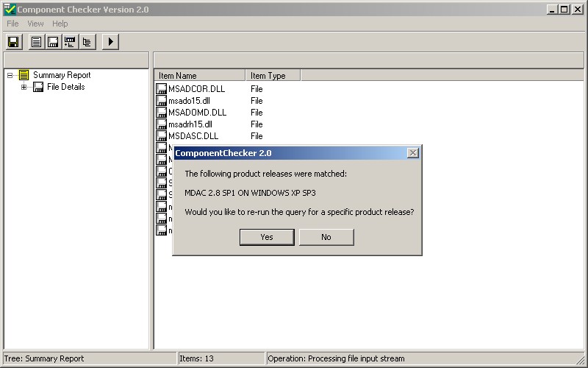Expand the File Details tree node
Screen dimensions: 588x368
pos(24,87)
